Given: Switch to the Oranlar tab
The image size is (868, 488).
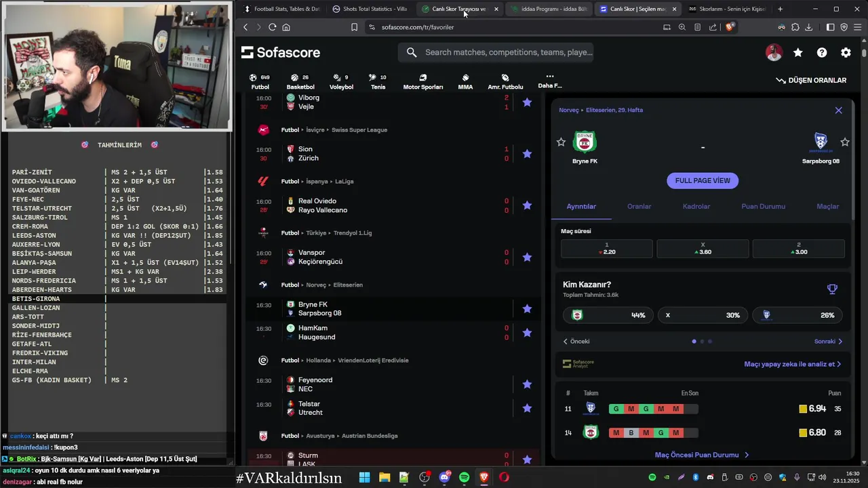Looking at the screenshot, I should (639, 207).
